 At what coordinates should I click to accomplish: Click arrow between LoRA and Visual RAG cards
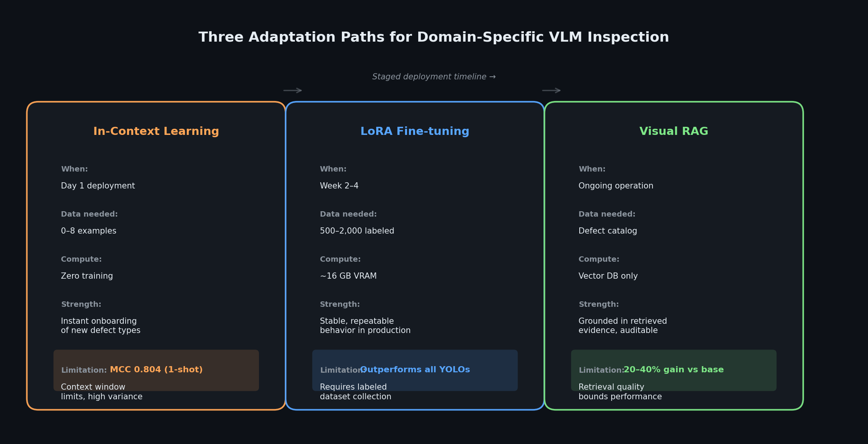click(551, 91)
